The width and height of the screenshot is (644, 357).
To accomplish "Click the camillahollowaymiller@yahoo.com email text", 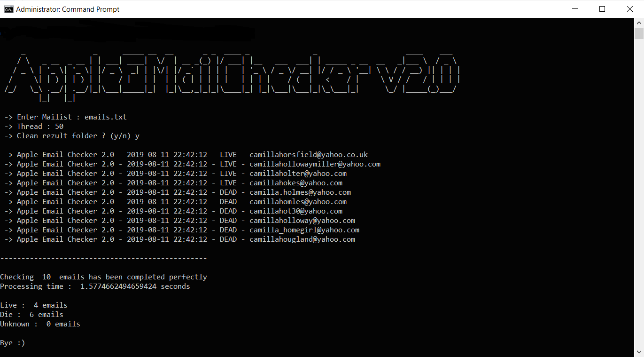I will (x=315, y=164).
